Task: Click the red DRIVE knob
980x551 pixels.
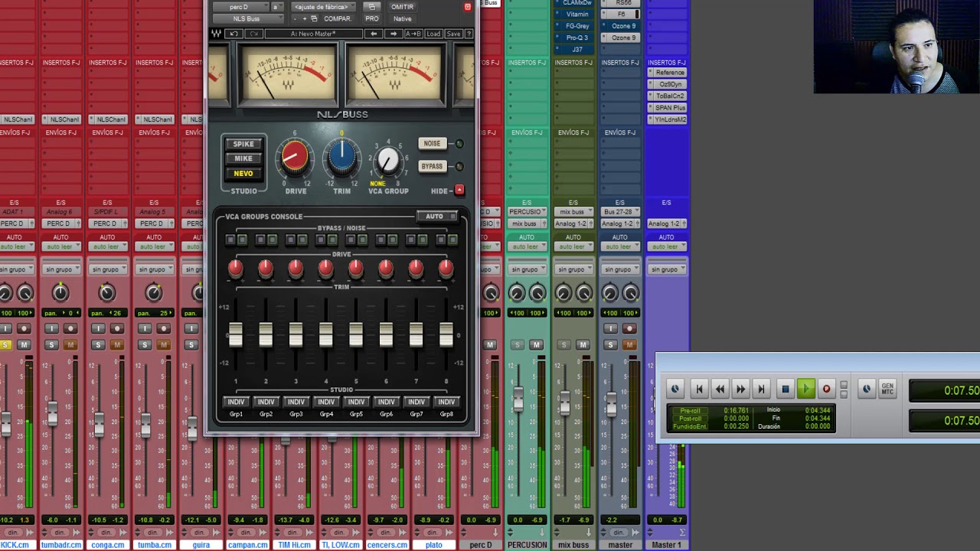Action: 295,157
